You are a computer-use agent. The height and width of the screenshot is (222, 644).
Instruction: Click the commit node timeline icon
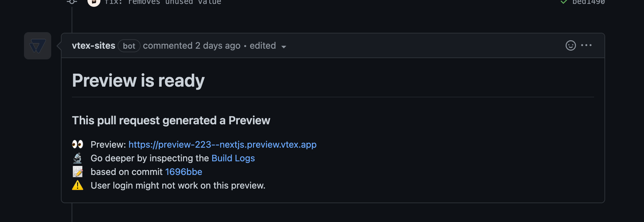[72, 2]
